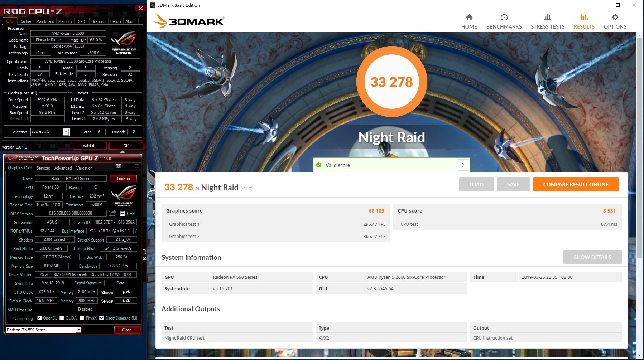Open the Memory tab in CPU-Z
This screenshot has width=644, height=360.
coord(65,21)
